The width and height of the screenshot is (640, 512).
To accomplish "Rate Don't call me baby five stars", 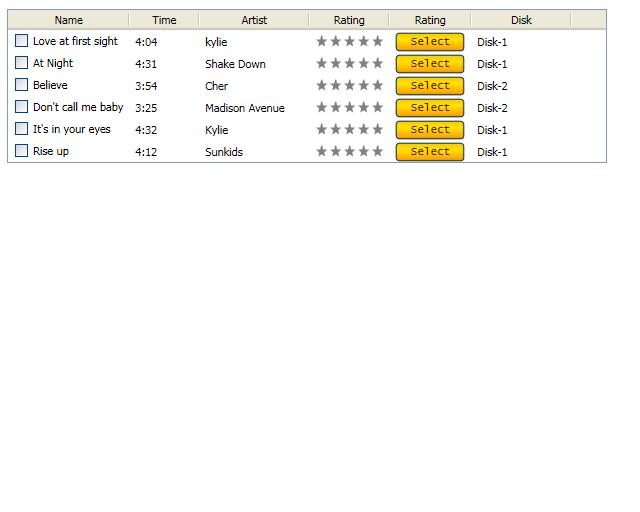I will 378,107.
